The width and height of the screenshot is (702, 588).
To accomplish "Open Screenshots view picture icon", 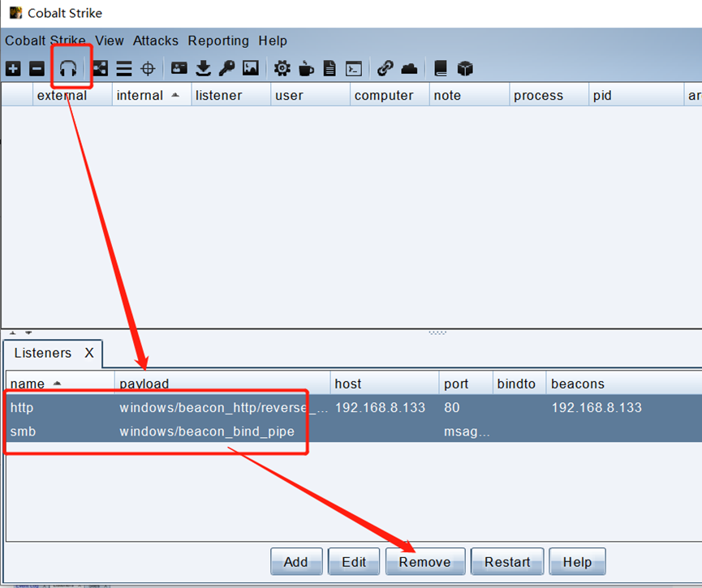I will (x=251, y=68).
